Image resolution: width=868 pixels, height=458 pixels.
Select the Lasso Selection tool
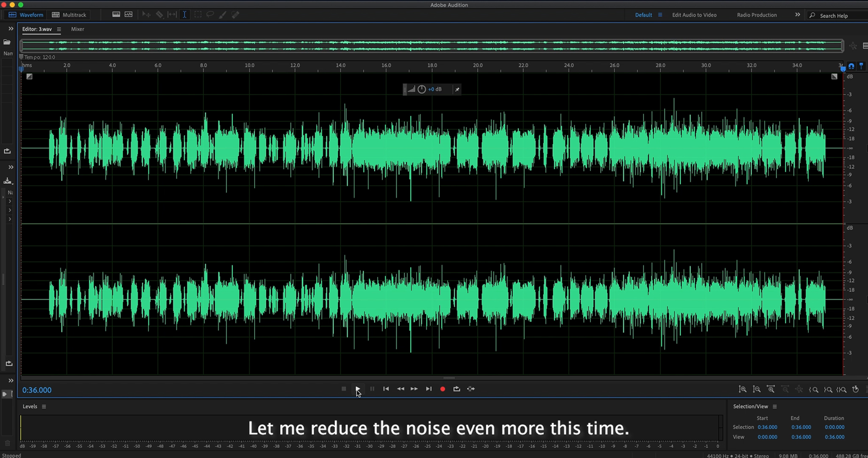[210, 14]
